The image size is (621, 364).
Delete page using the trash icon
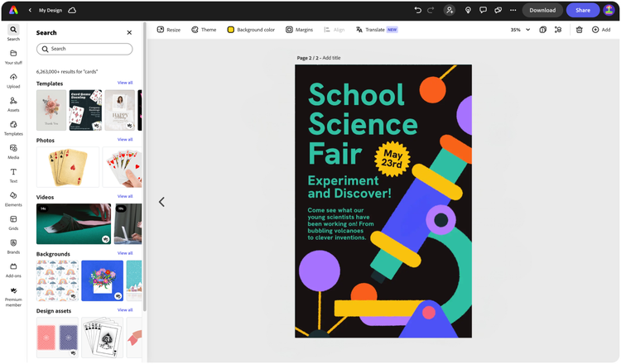tap(580, 30)
